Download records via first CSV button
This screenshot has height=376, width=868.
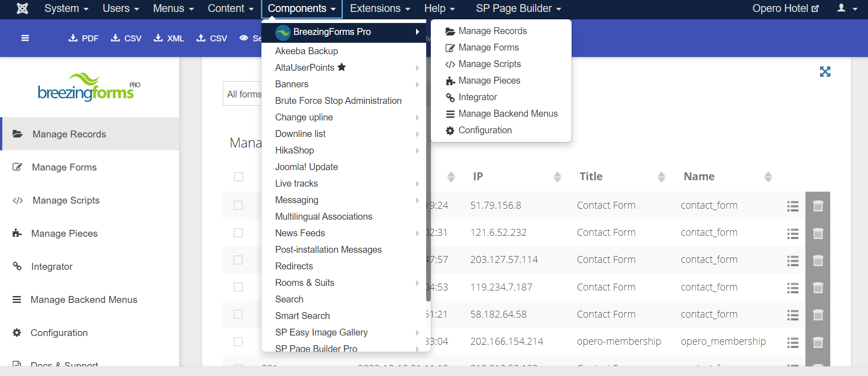pyautogui.click(x=126, y=38)
